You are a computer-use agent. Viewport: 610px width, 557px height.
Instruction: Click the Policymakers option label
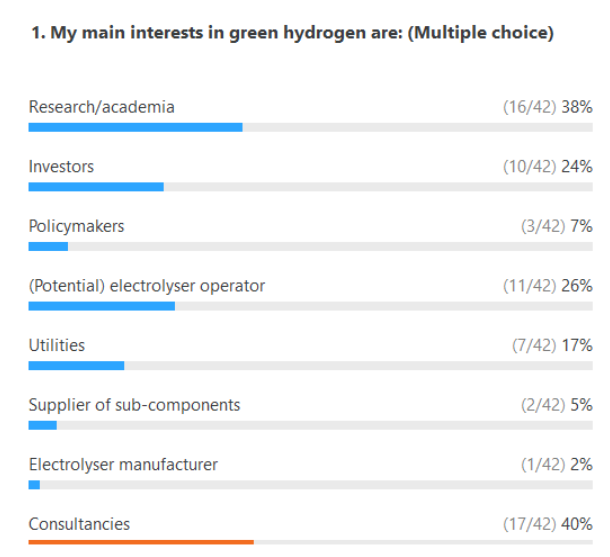coord(76,226)
